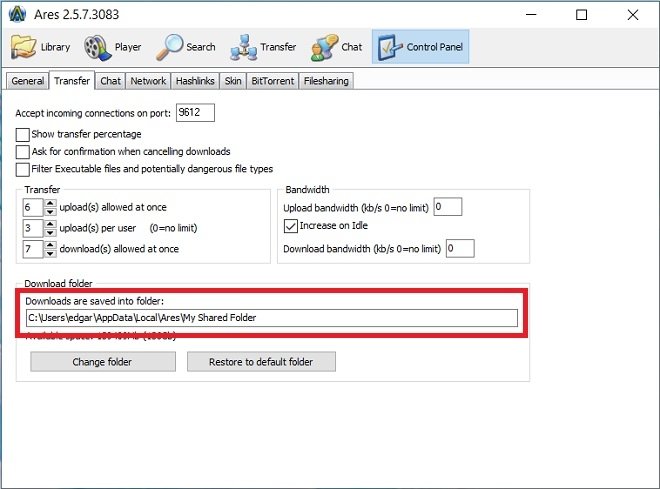Open the Transfer toolbar section
The height and width of the screenshot is (489, 660).
[x=263, y=47]
